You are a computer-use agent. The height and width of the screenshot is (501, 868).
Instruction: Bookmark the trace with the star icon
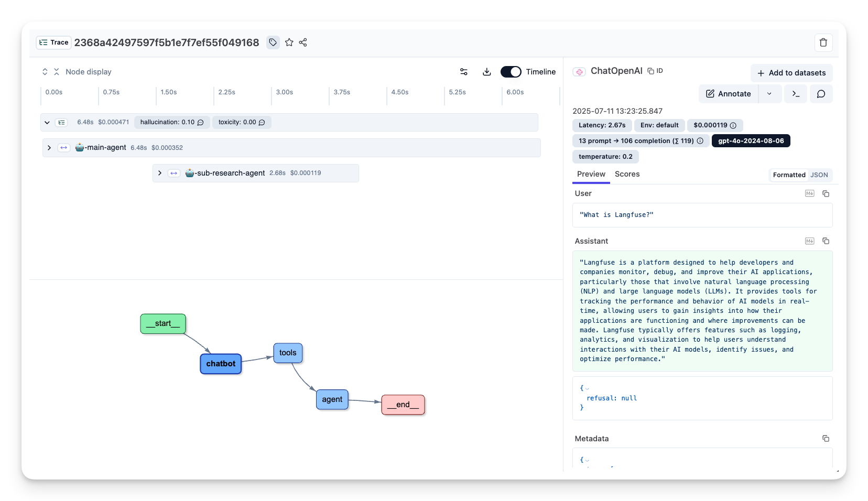[x=289, y=42]
